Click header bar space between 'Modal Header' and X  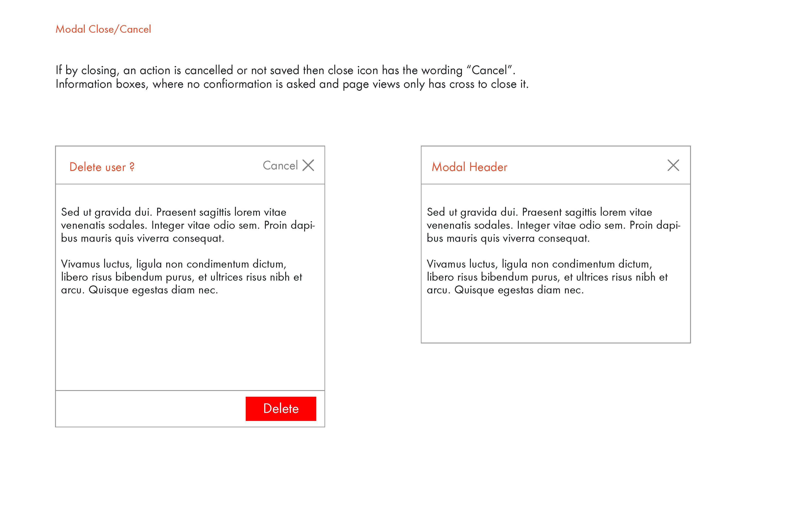588,166
